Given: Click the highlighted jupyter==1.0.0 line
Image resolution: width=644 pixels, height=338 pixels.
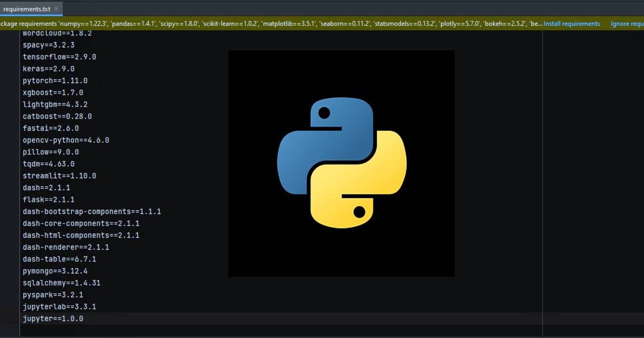Looking at the screenshot, I should (x=53, y=319).
